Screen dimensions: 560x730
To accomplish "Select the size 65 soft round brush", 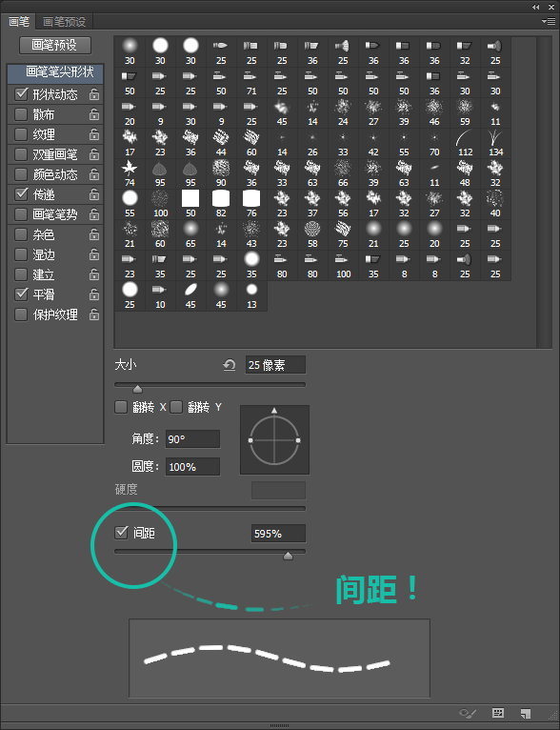I will click(x=190, y=235).
